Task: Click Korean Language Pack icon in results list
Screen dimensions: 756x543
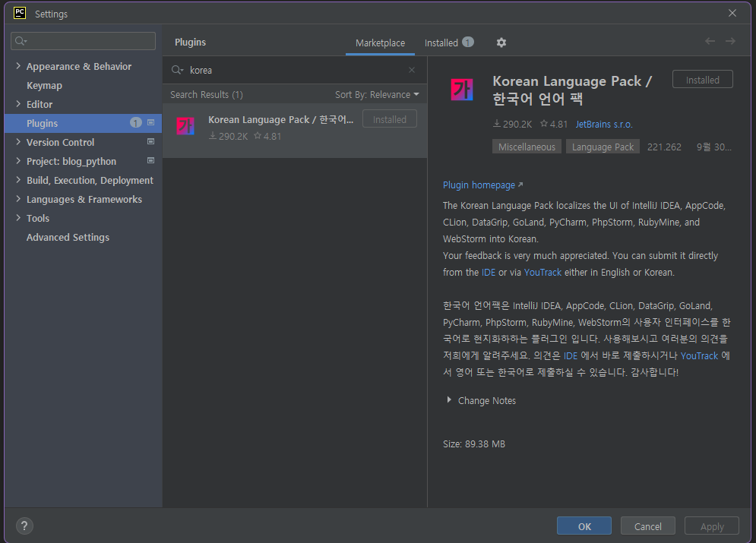Action: (x=185, y=126)
